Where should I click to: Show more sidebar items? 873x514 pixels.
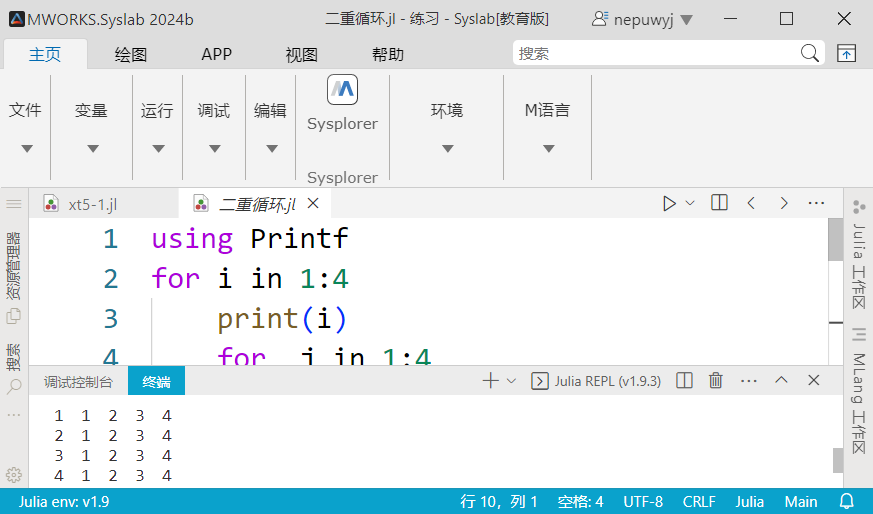coord(13,415)
